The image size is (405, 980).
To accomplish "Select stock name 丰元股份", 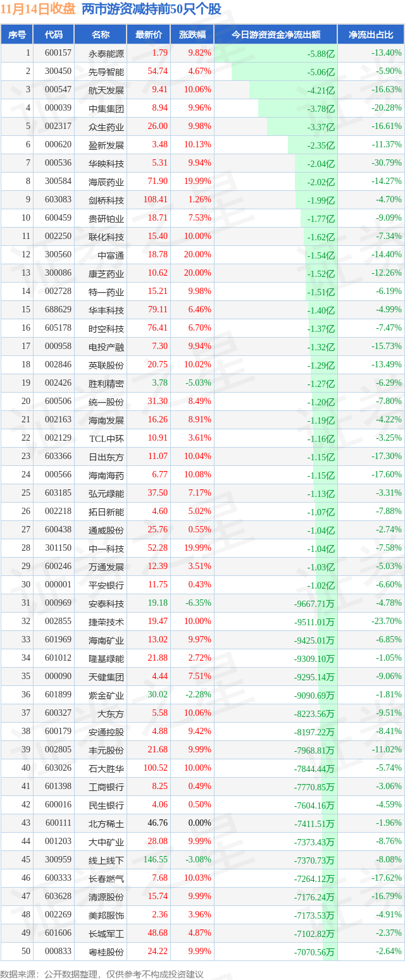I will tap(106, 750).
